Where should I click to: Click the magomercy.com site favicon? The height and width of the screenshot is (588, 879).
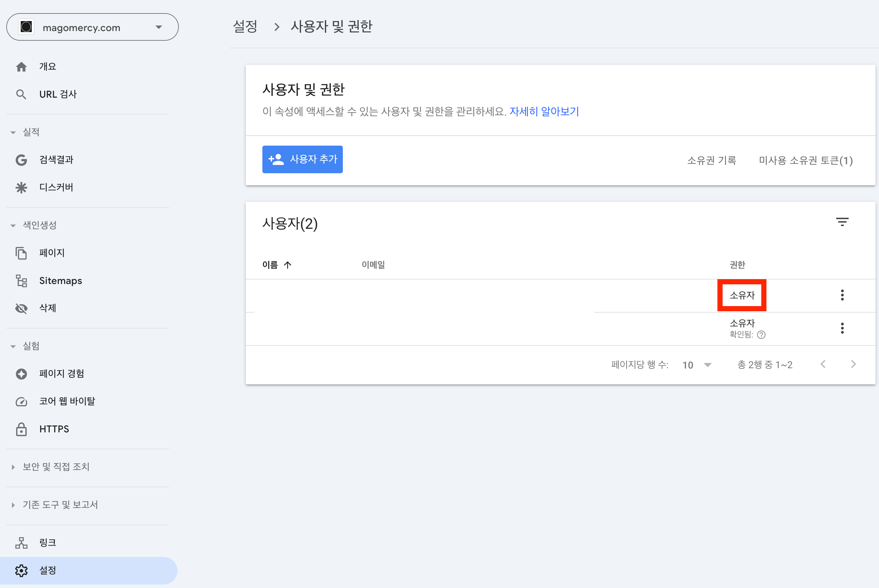click(26, 27)
